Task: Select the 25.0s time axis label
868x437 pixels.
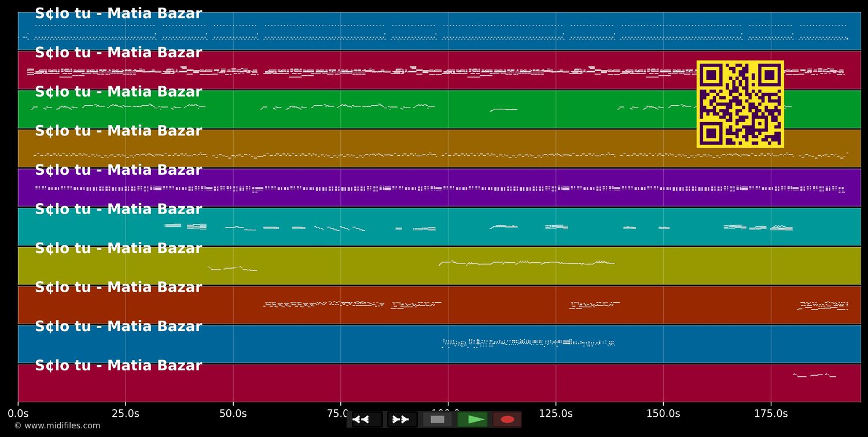Action: pyautogui.click(x=126, y=414)
